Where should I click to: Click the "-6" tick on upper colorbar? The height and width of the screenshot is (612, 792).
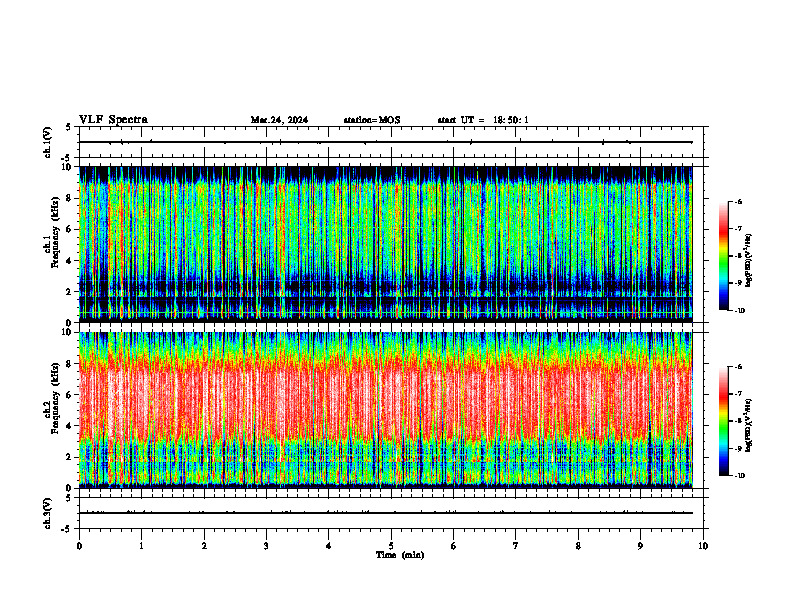[738, 201]
